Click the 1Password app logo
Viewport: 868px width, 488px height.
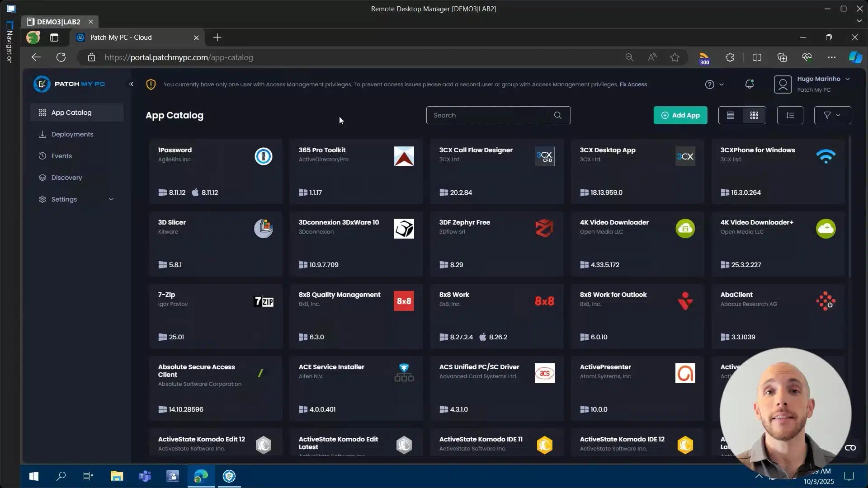coord(264,156)
